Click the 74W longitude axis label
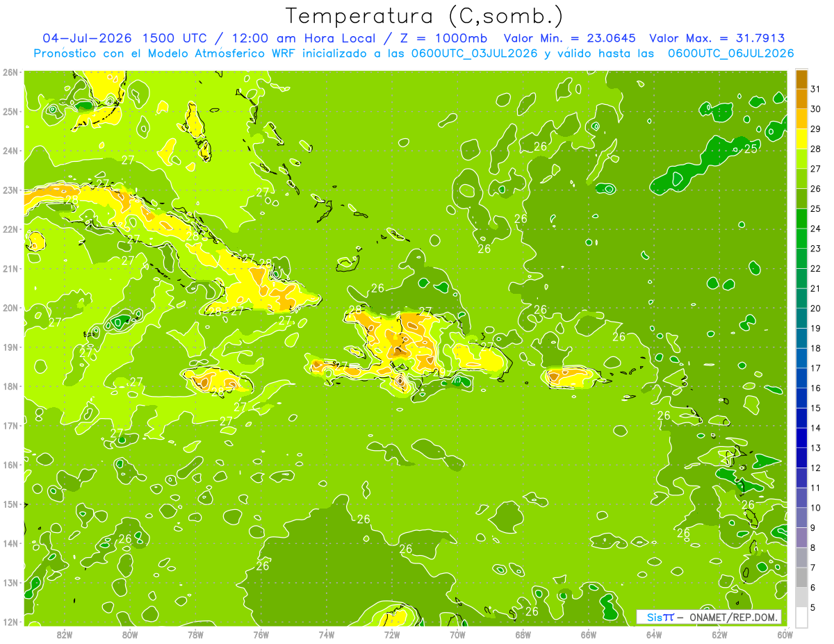834x644 pixels. 327,634
